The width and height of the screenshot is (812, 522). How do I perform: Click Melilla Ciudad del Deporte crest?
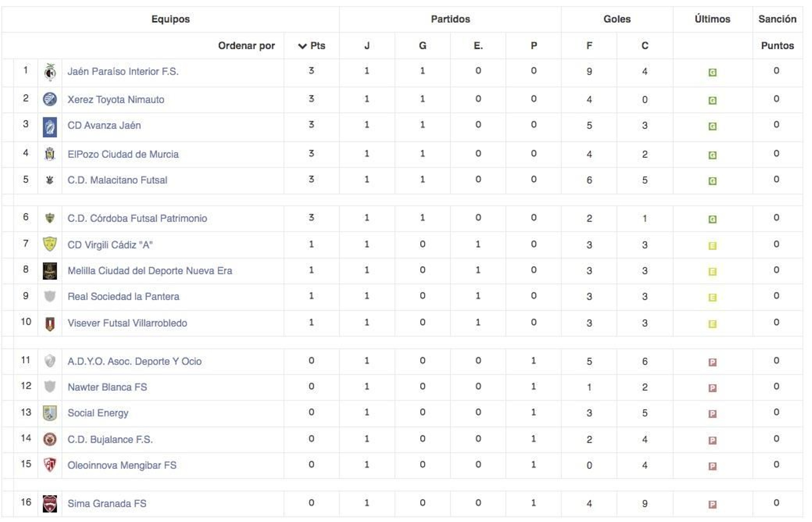pyautogui.click(x=50, y=271)
